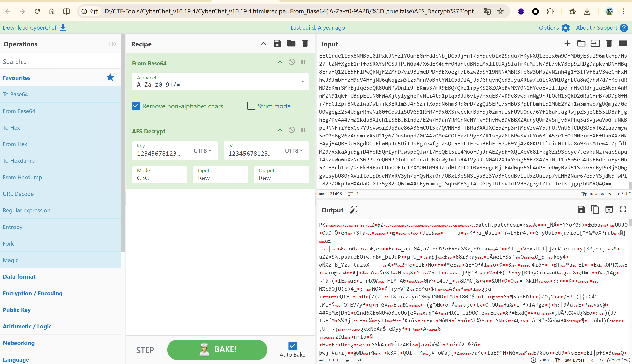Maximise the output pane
This screenshot has height=364, width=632.
pyautogui.click(x=623, y=209)
